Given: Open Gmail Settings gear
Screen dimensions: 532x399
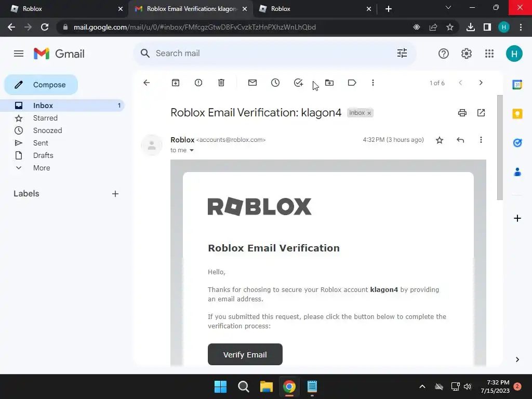Looking at the screenshot, I should point(467,54).
